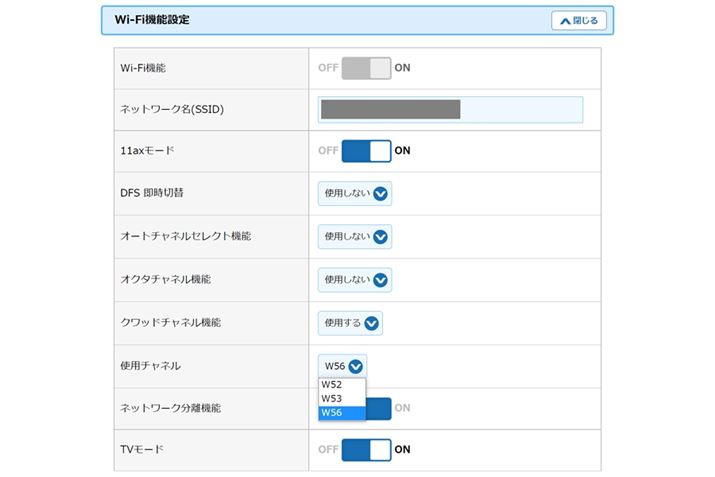Image resolution: width=715 pixels, height=477 pixels.
Task: Select highlighted W56 channel option
Action: click(342, 412)
